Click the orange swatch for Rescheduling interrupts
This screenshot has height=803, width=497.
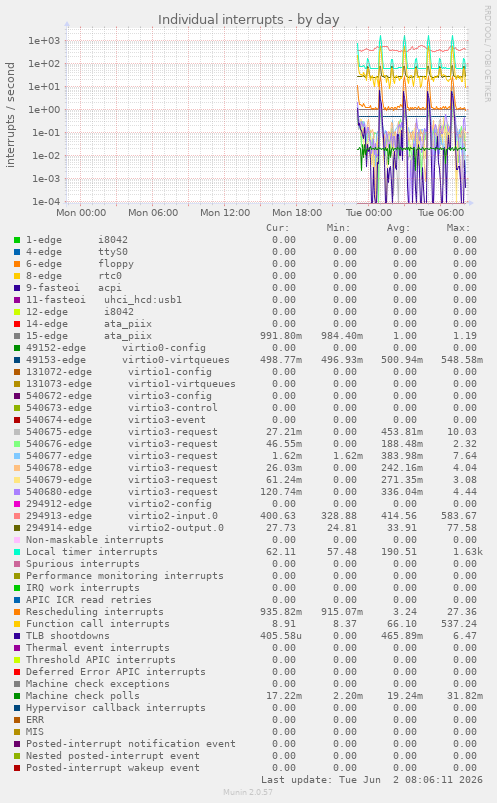[x=17, y=612]
